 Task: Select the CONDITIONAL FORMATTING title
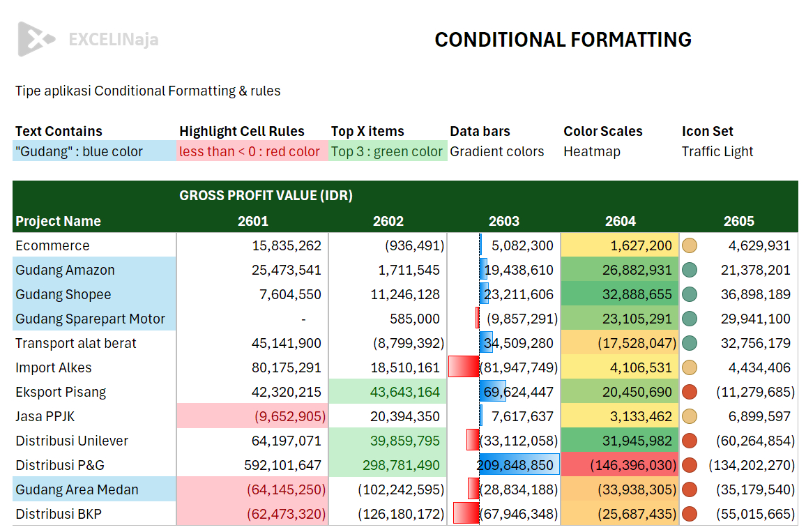pos(563,40)
